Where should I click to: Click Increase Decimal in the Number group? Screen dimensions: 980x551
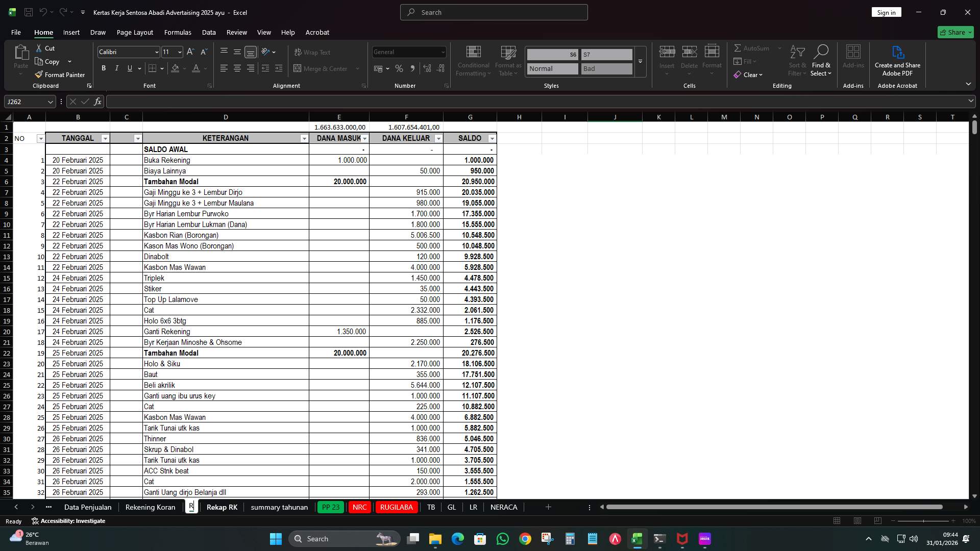pos(427,68)
